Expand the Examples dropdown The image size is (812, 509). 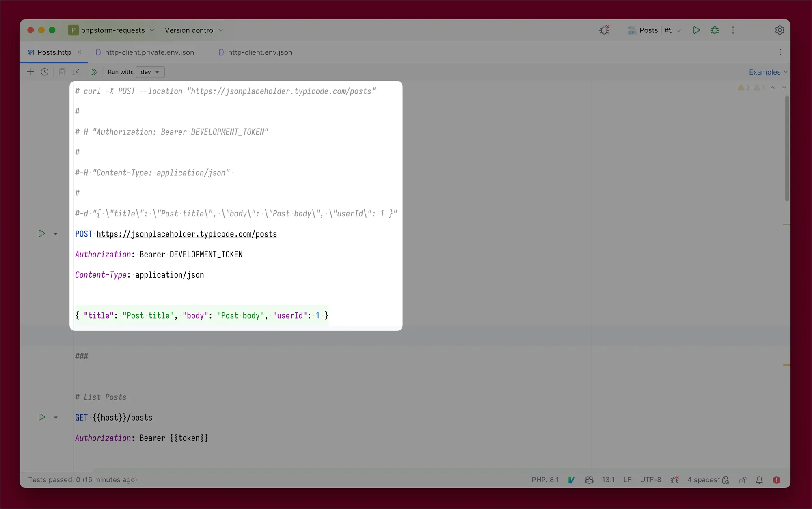pyautogui.click(x=768, y=72)
